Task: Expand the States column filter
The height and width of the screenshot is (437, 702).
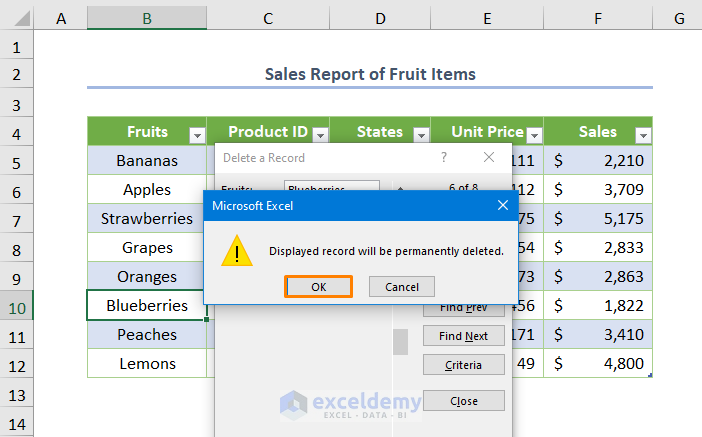Action: click(x=420, y=134)
